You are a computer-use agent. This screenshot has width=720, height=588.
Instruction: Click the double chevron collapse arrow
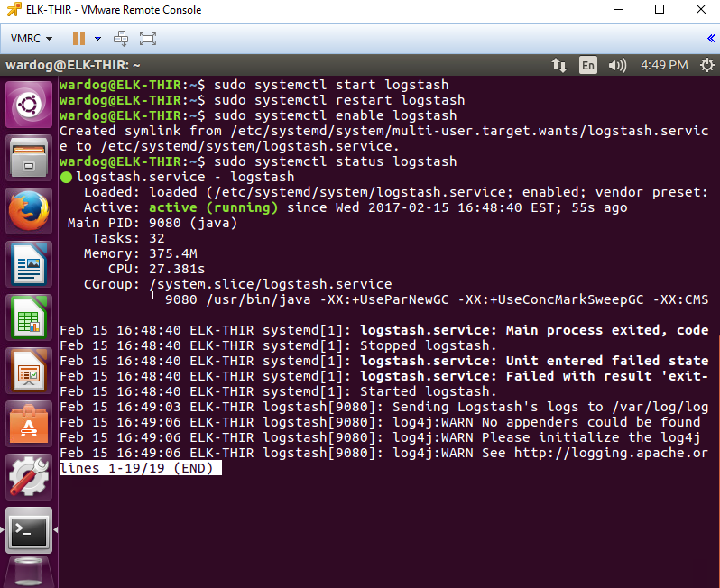pos(711,39)
